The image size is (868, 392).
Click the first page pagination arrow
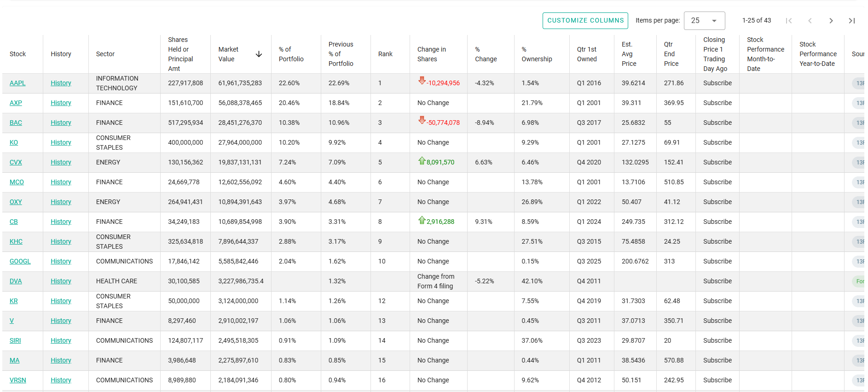pos(789,21)
